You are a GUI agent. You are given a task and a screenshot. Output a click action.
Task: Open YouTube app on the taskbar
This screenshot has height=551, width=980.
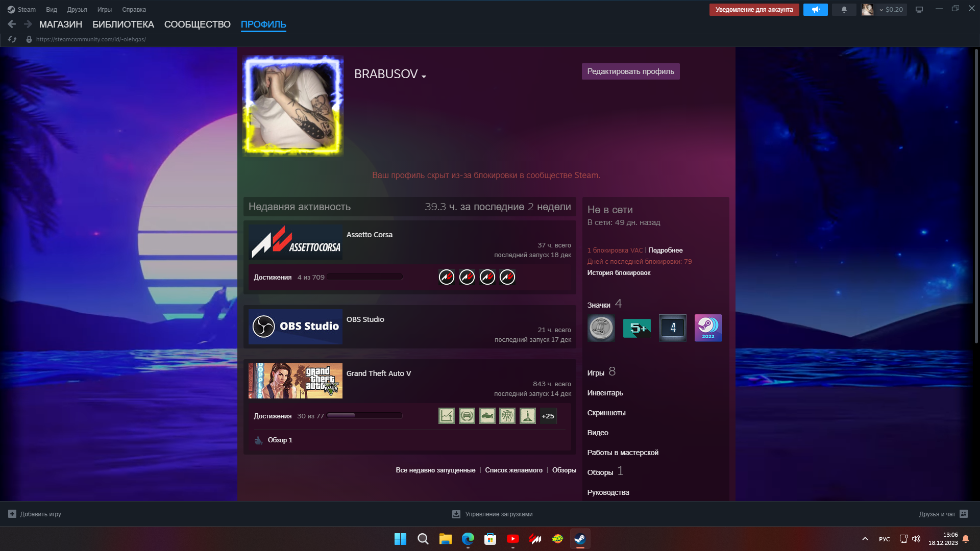[513, 539]
